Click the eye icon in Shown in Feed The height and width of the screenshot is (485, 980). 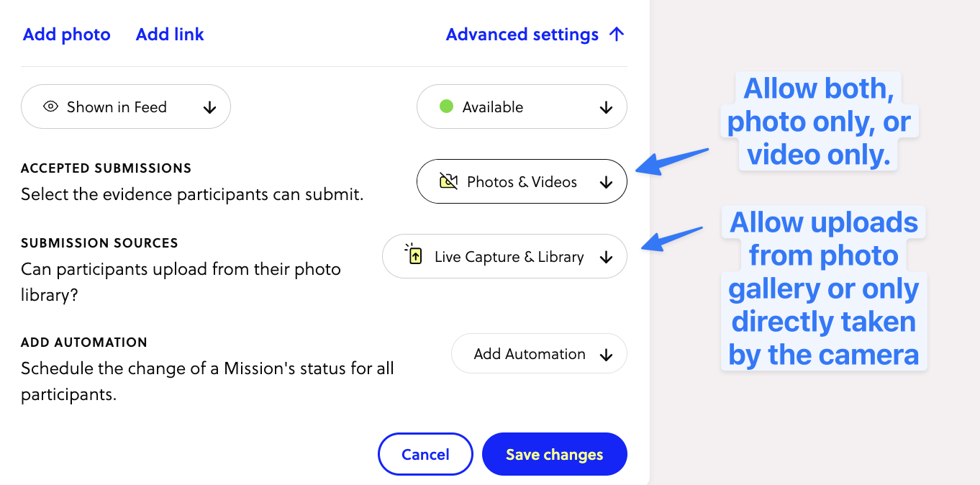coord(50,106)
